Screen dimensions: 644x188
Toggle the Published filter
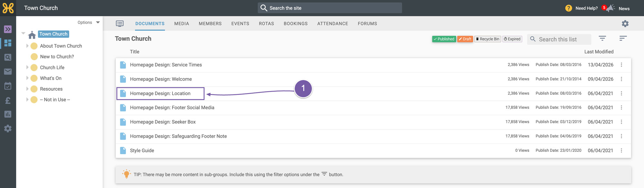tap(444, 39)
